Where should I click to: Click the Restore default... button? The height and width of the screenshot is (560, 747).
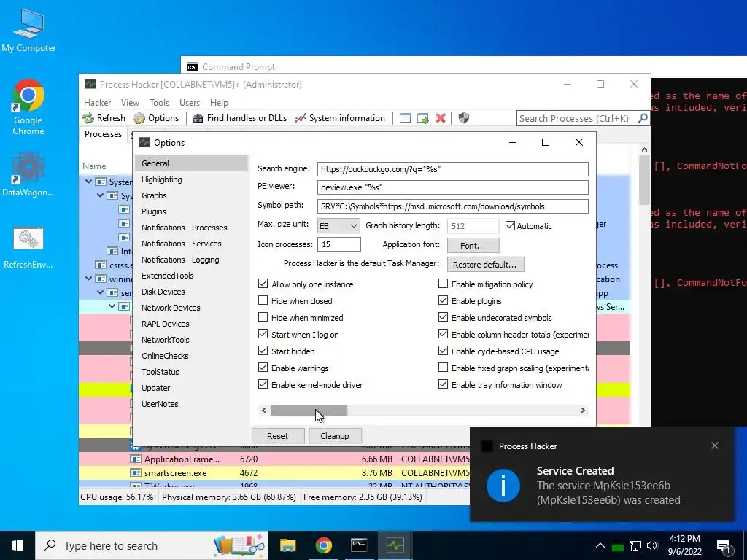pyautogui.click(x=485, y=264)
